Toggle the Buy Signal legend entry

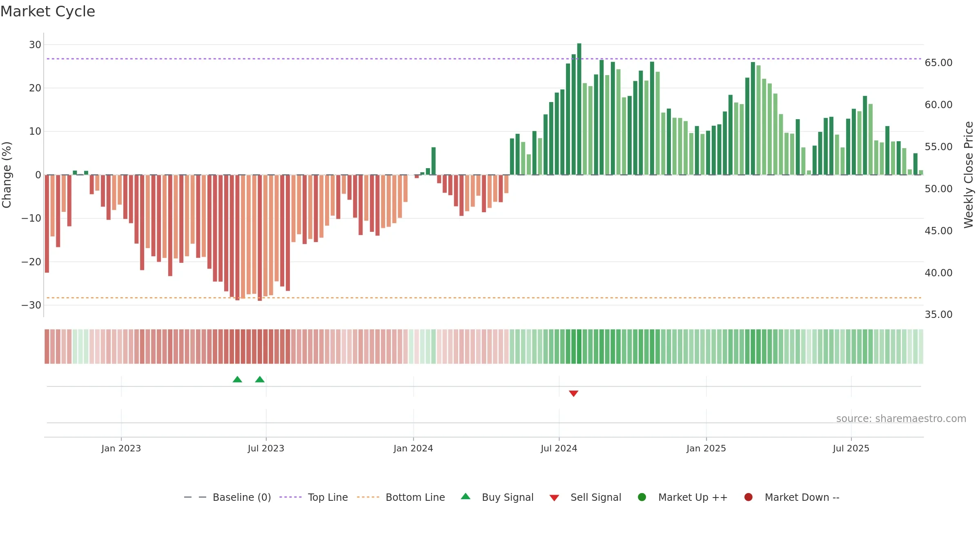(497, 497)
